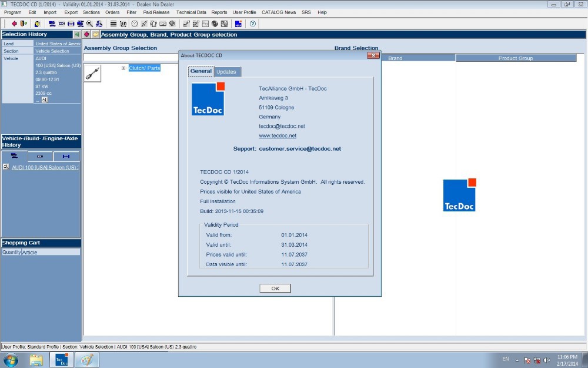Click the grey map toolbar icon
This screenshot has width=588, height=368.
pos(224,24)
